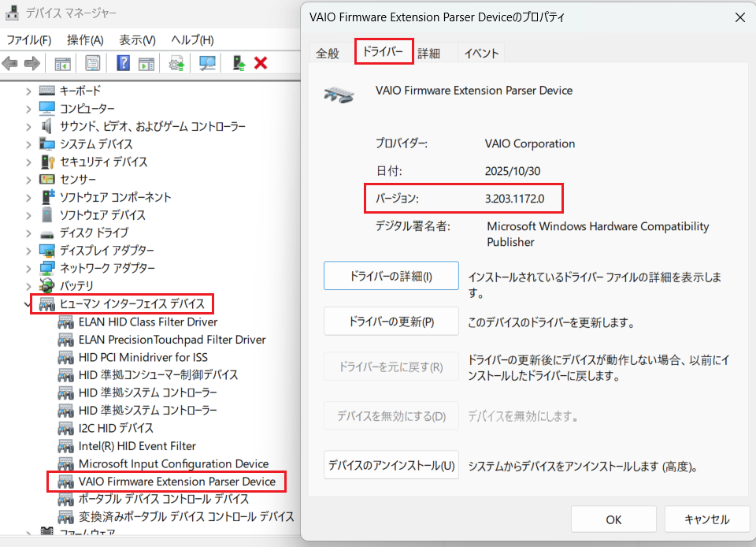
Task: Expand the バッテリ category
Action: 29,286
